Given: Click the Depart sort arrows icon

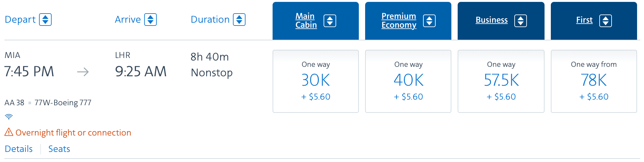Looking at the screenshot, I should [45, 20].
